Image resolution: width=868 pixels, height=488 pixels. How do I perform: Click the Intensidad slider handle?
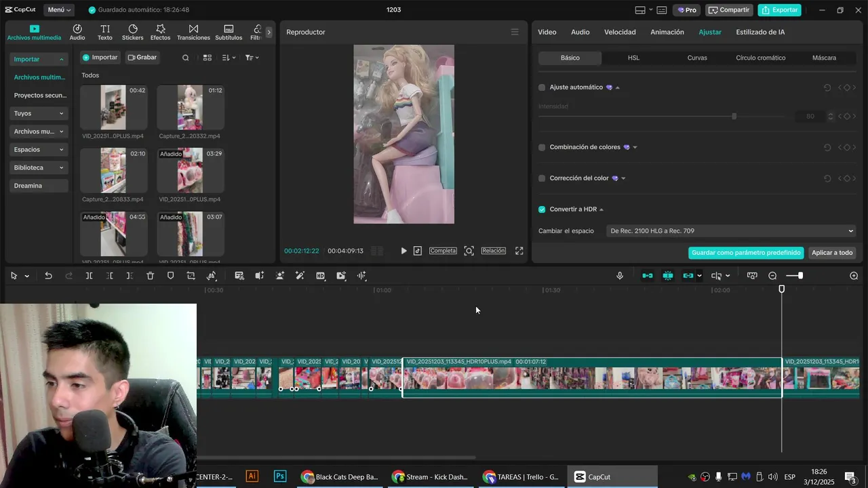coord(734,117)
